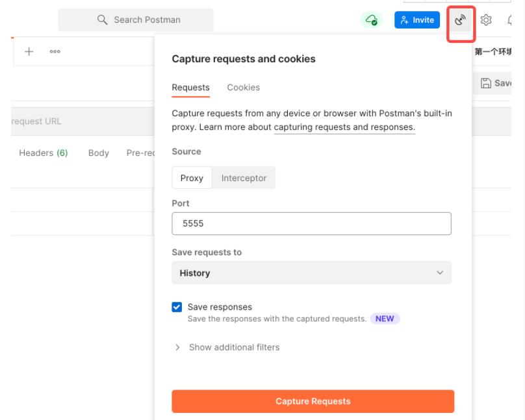Click the Port input field
Image resolution: width=525 pixels, height=420 pixels.
click(x=311, y=223)
